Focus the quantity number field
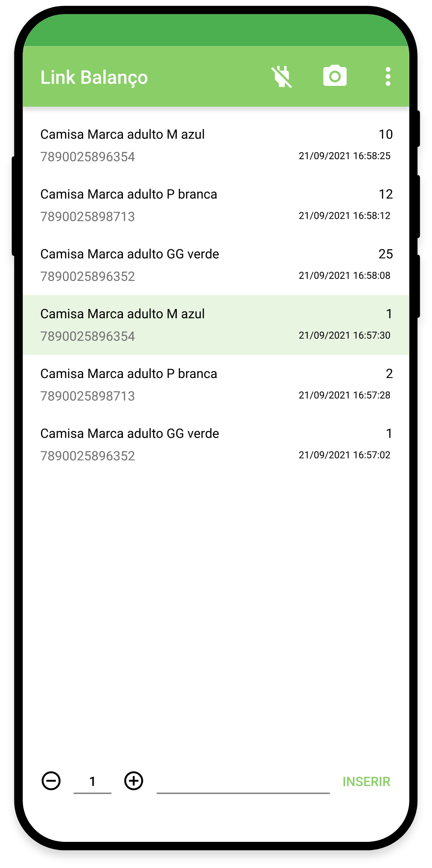432x868 pixels. click(92, 781)
